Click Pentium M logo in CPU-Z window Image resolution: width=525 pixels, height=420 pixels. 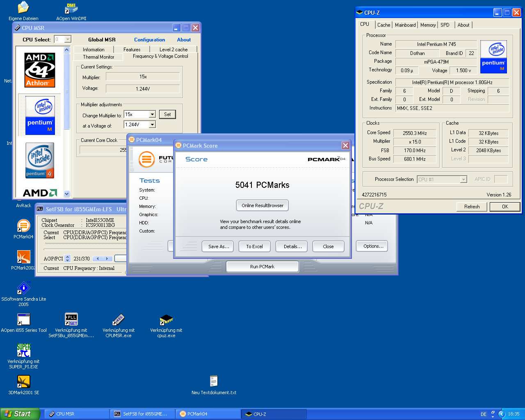point(493,57)
